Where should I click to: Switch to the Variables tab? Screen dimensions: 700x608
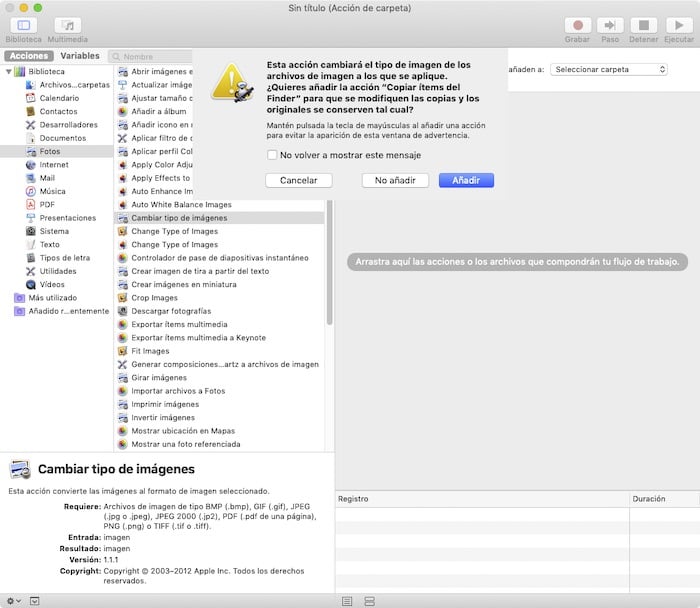click(x=80, y=56)
